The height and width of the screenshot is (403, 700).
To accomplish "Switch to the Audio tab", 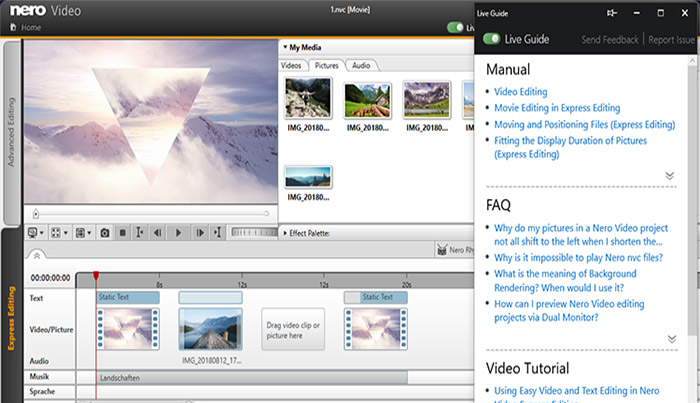I will 361,66.
